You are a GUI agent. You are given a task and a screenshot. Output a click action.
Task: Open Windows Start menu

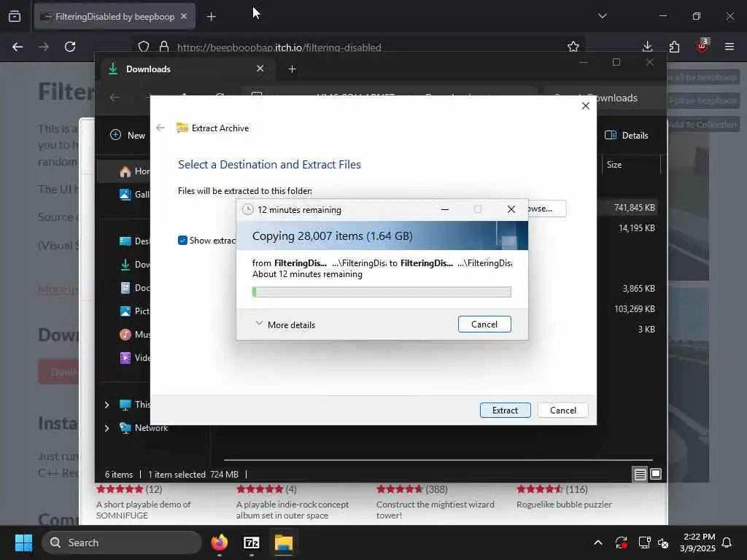(23, 542)
